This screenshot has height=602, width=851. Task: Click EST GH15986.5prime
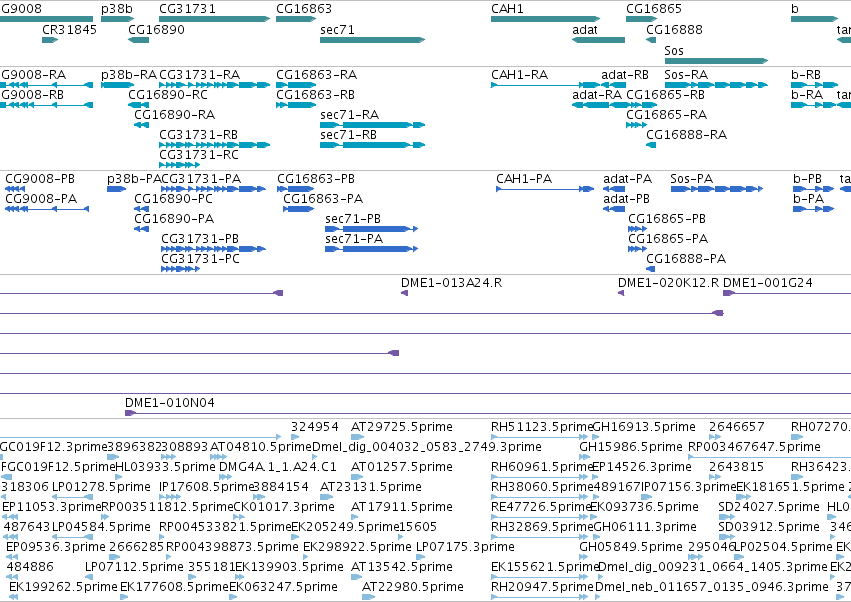(x=631, y=446)
